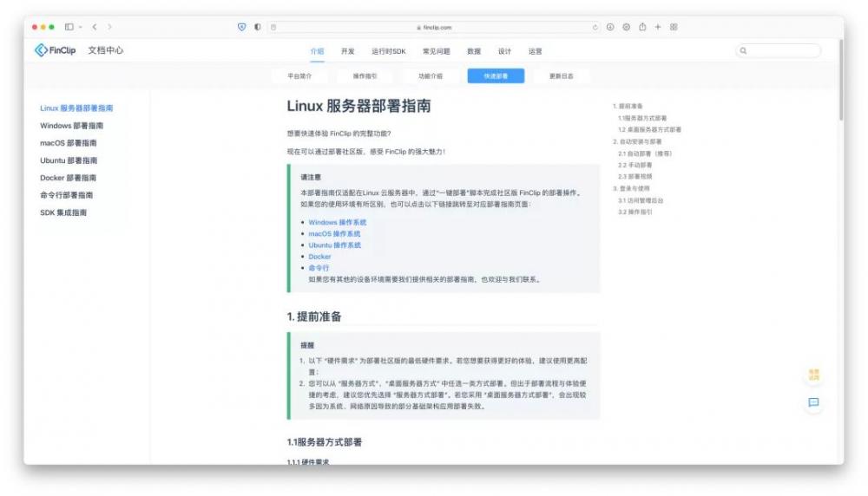Follow the macOS 操作系统 link

334,234
